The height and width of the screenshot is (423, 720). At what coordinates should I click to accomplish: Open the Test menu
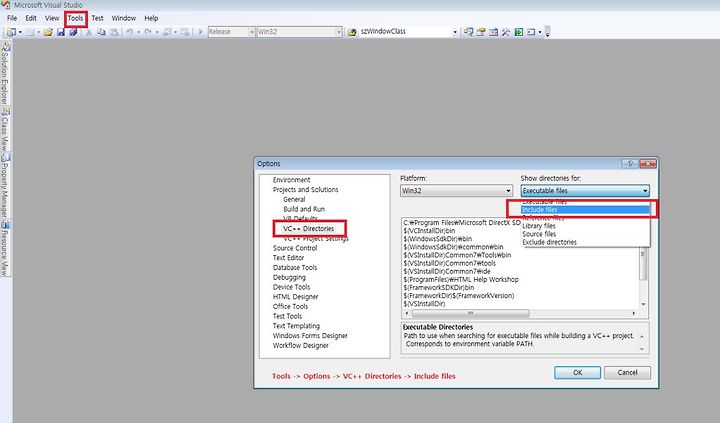97,18
